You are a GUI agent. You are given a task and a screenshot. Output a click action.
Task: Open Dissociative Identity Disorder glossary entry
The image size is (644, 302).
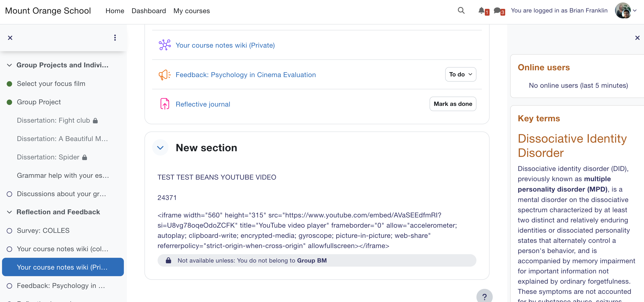tap(572, 146)
